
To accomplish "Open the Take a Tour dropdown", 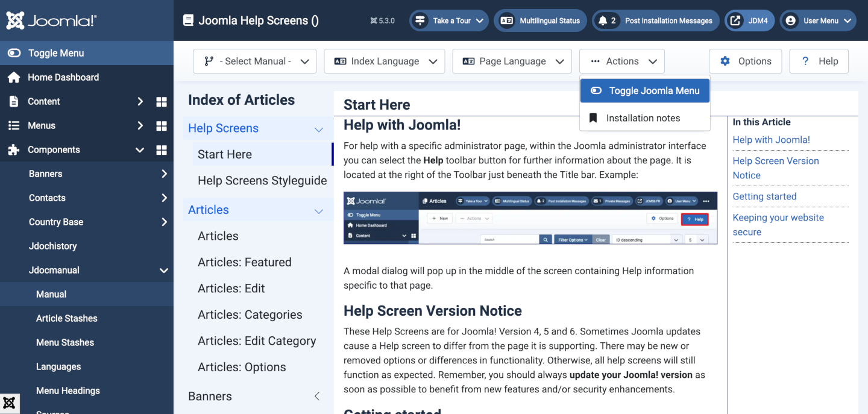I will coord(450,20).
